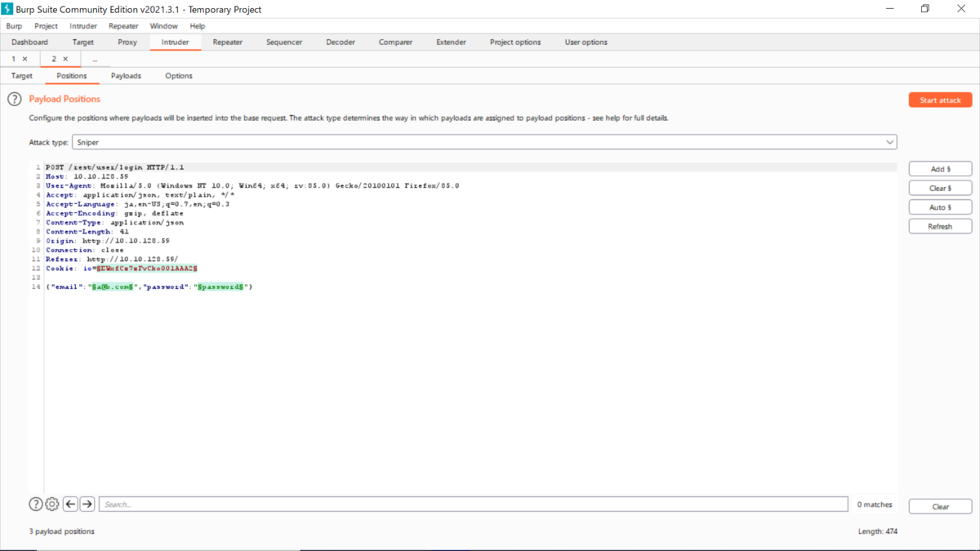Screen dimensions: 980x551
Task: Select the Intruder tab
Action: [175, 42]
